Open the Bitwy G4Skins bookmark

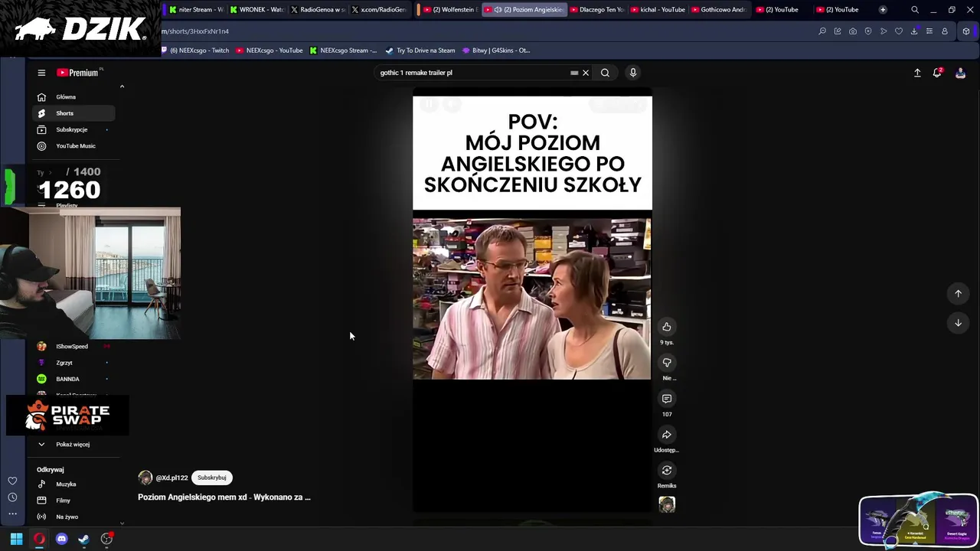[x=496, y=51]
